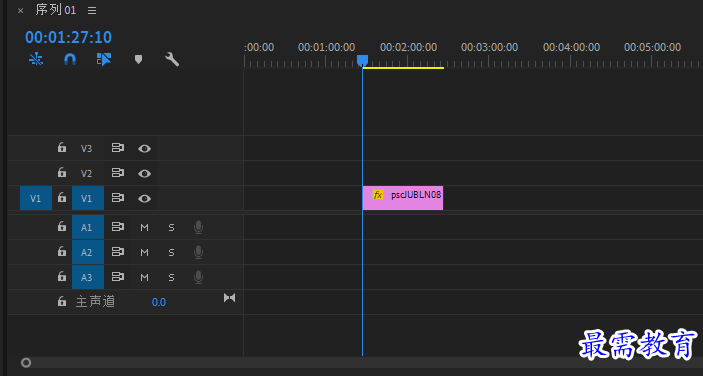Toggle V2 track lock icon
703x376 pixels.
coord(62,172)
